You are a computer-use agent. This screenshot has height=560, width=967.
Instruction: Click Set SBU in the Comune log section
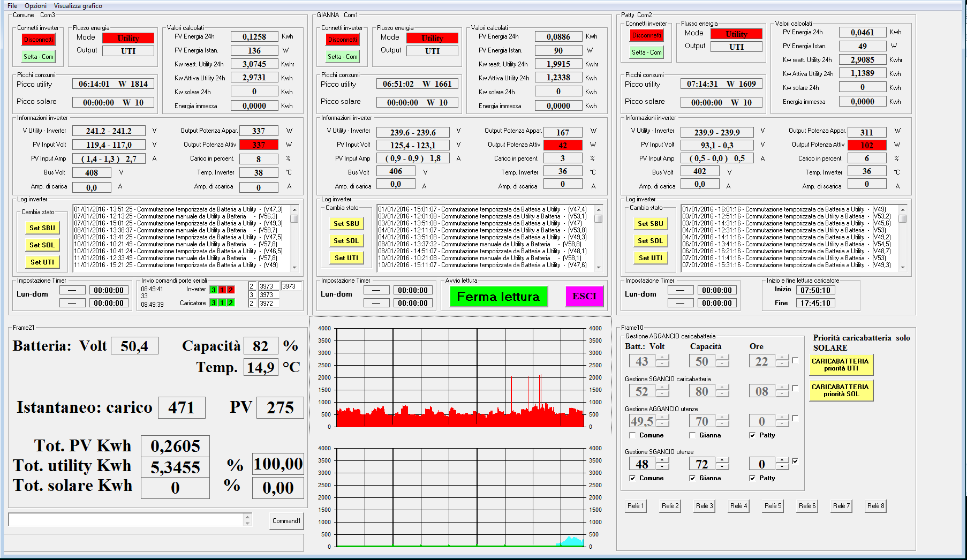pos(42,228)
